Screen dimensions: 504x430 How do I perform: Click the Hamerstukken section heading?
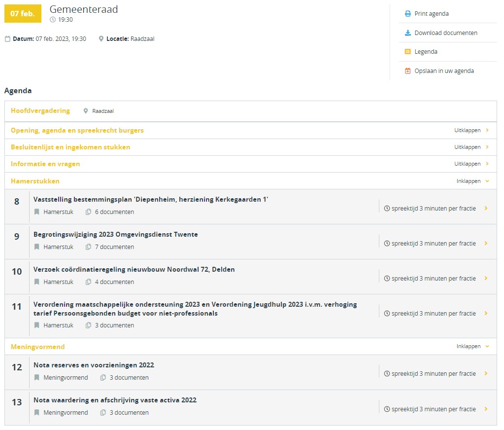coord(35,181)
